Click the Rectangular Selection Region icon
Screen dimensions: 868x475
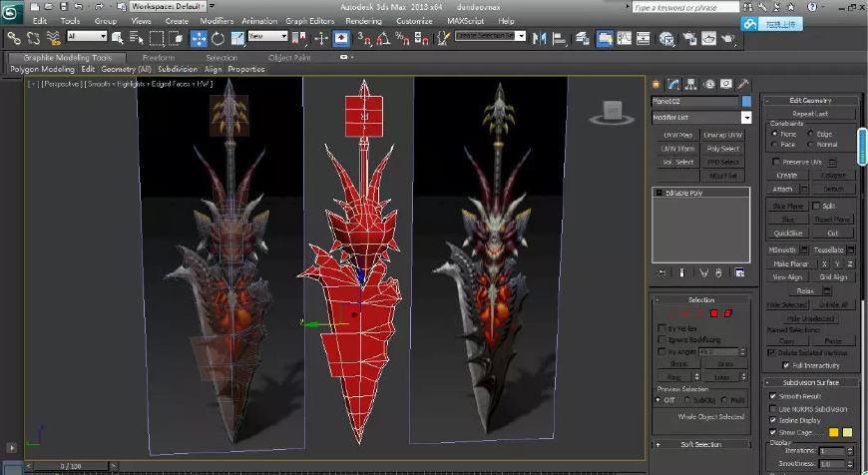point(157,38)
